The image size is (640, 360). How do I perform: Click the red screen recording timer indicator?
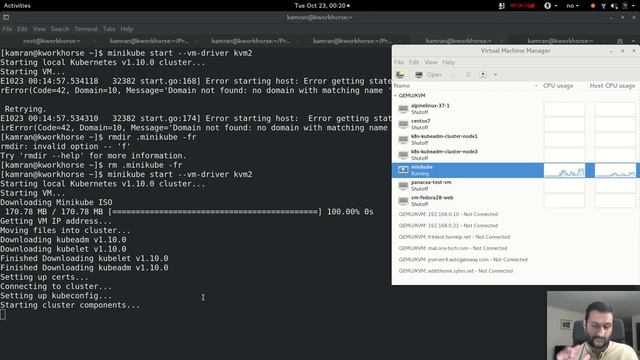[x=522, y=6]
